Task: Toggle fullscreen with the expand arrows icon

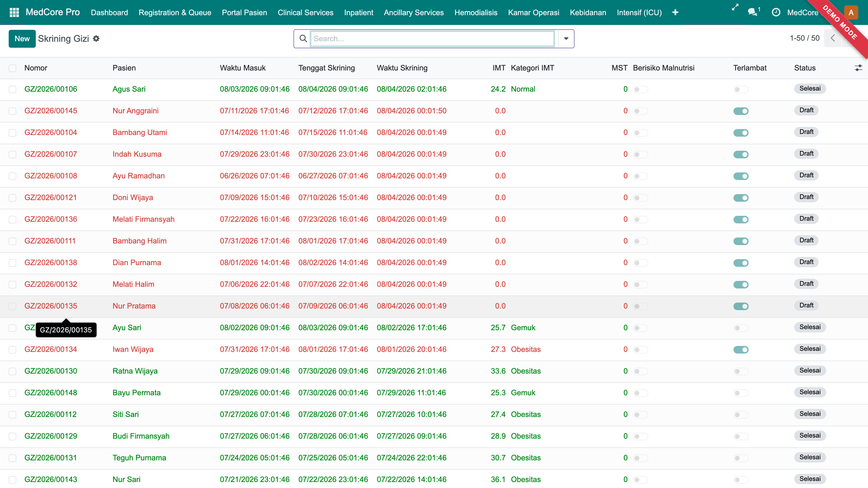Action: click(x=735, y=7)
